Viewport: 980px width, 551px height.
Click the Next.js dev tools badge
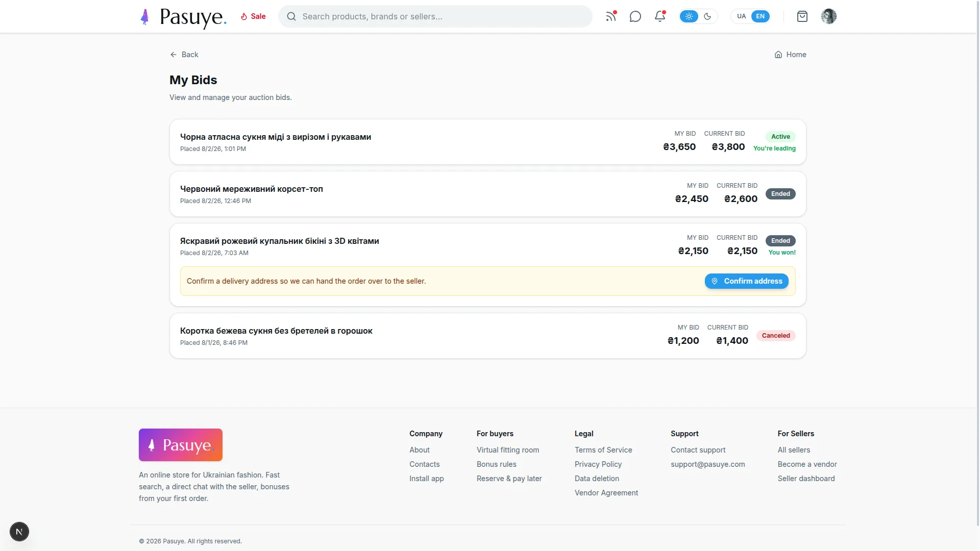pyautogui.click(x=19, y=532)
